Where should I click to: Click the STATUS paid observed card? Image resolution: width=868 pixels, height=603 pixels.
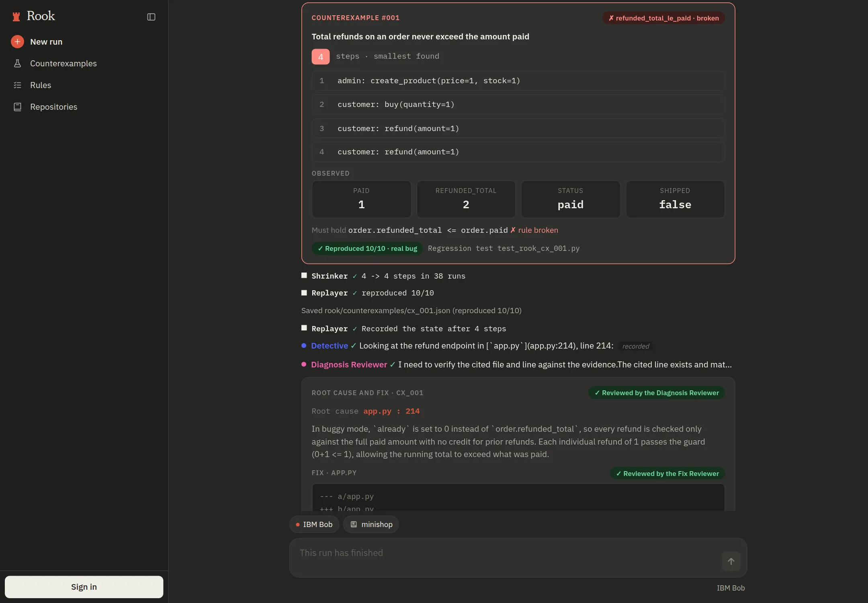point(571,199)
